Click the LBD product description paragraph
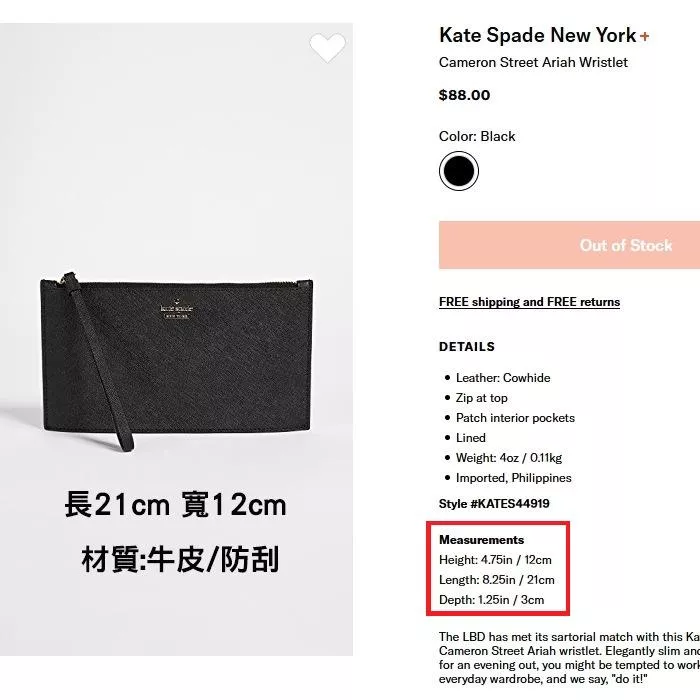This screenshot has height=700, width=700. [x=569, y=658]
